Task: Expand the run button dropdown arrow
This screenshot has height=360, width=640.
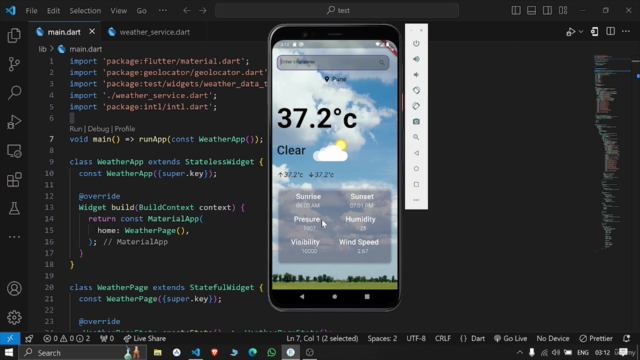Action: click(x=581, y=32)
